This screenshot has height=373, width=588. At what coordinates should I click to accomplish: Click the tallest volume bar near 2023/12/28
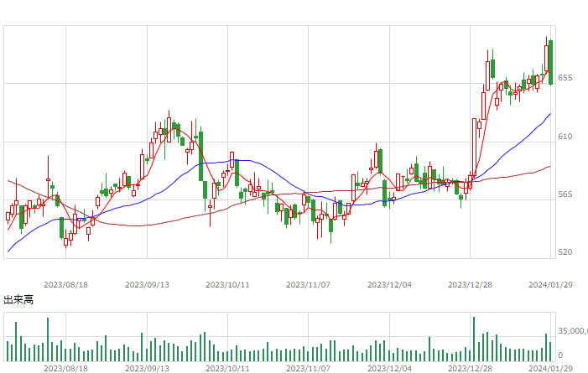click(x=474, y=339)
